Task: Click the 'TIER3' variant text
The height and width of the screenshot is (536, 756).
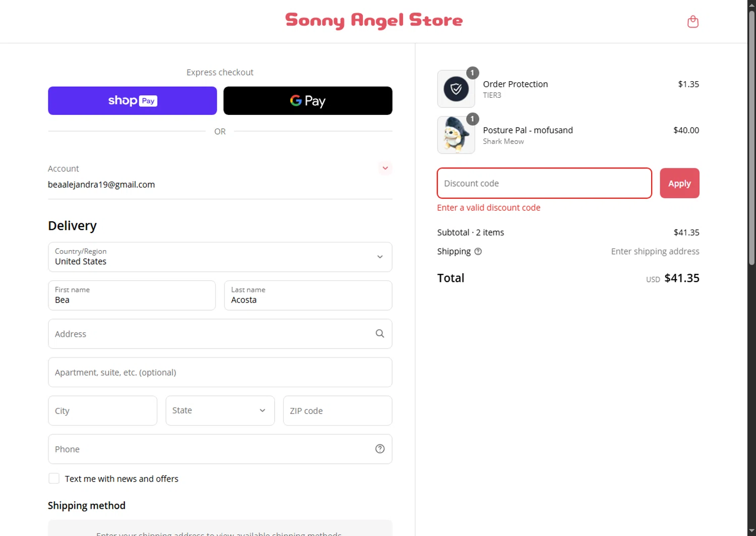Action: 492,95
